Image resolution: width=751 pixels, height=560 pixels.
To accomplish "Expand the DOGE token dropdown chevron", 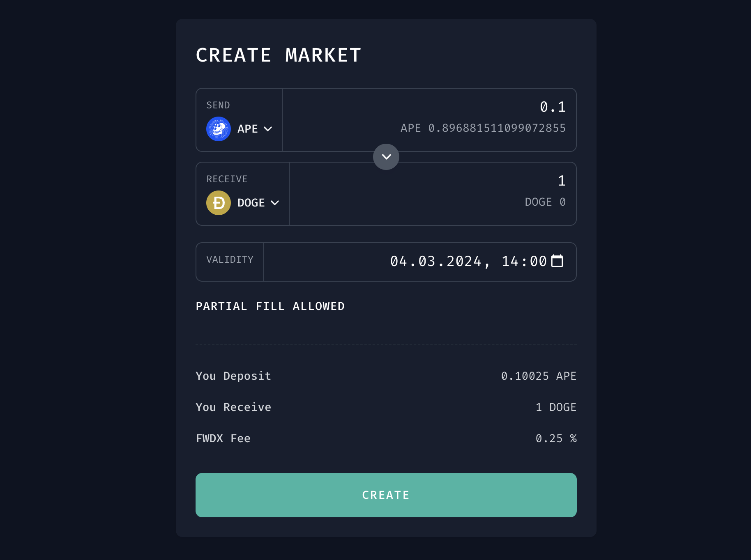I will point(275,203).
